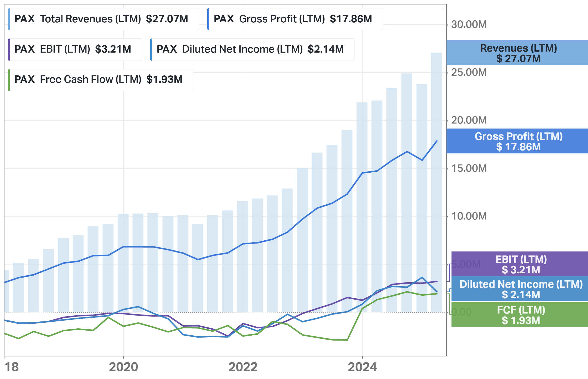Click the Gross Profit (LTM) legend box
The height and width of the screenshot is (379, 588).
[295, 19]
